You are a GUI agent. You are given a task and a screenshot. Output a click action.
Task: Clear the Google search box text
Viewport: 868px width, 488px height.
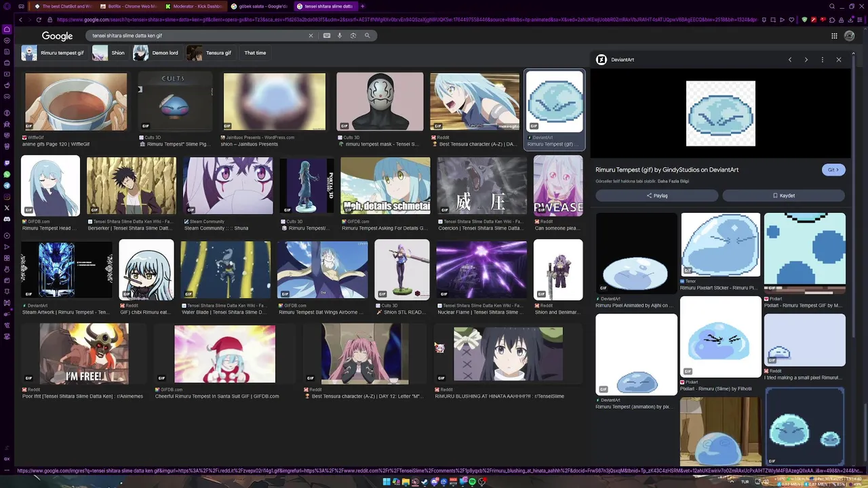point(311,35)
